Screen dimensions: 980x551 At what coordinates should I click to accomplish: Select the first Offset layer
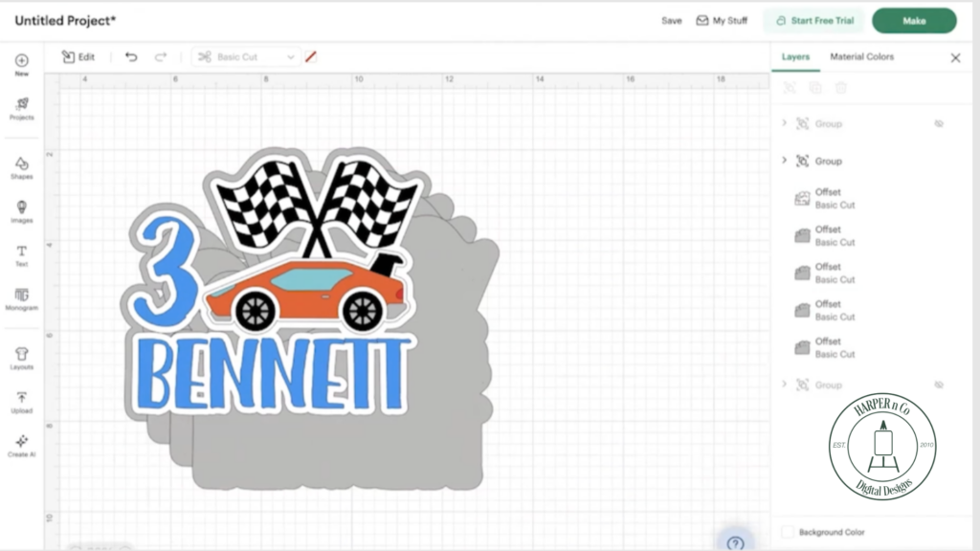(x=833, y=198)
